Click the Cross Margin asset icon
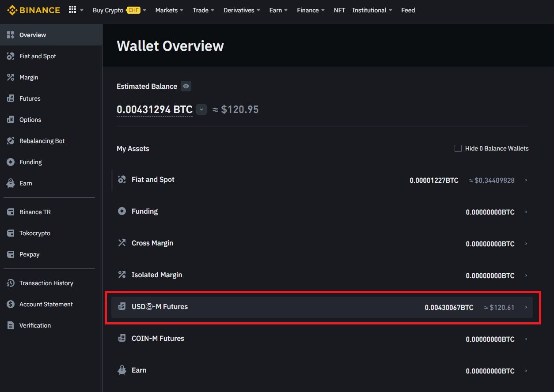Image resolution: width=554 pixels, height=392 pixels. coord(122,243)
